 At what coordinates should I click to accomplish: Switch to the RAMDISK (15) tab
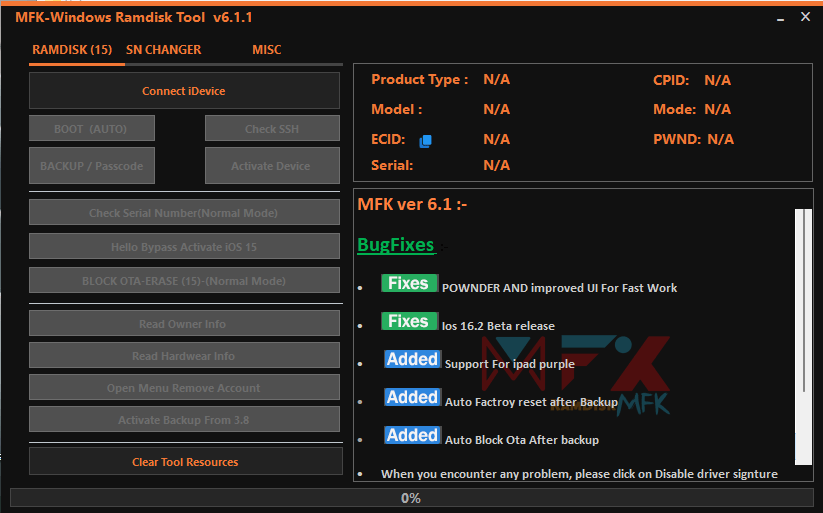click(x=72, y=50)
